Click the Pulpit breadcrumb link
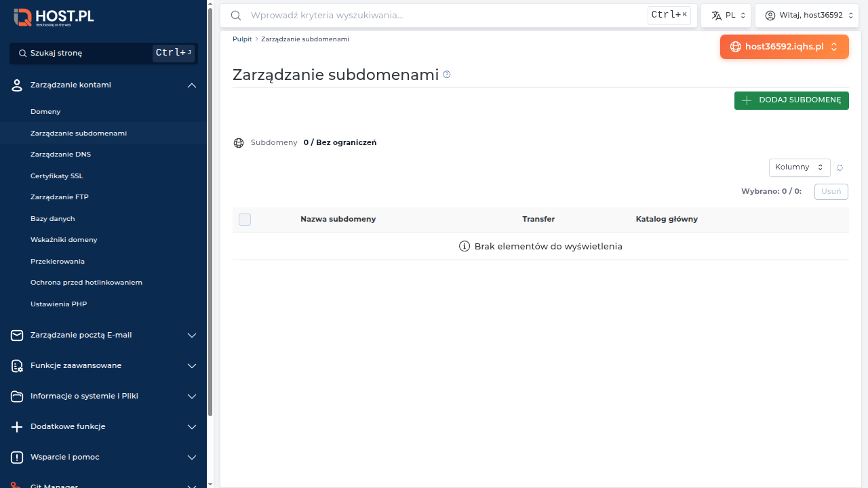The height and width of the screenshot is (488, 868). [x=242, y=39]
